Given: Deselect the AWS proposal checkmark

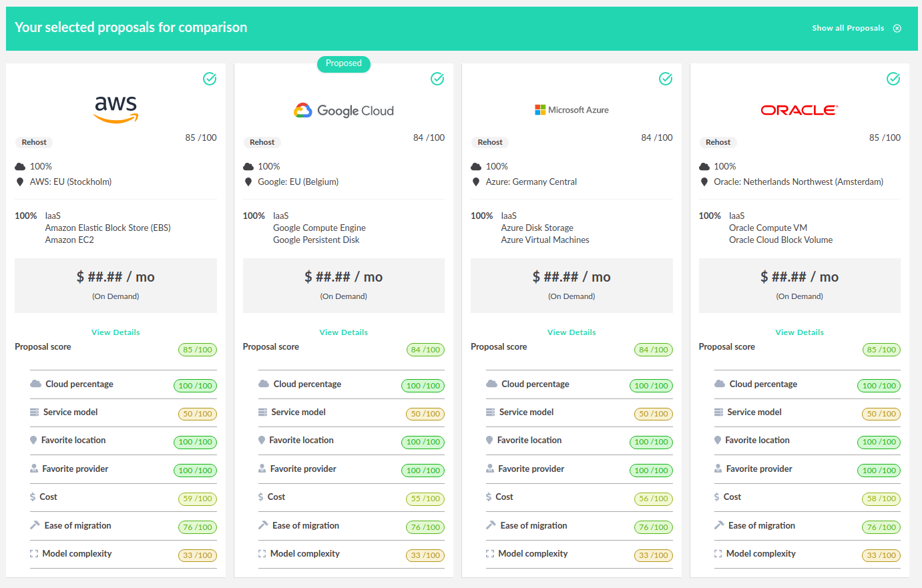Looking at the screenshot, I should 210,79.
